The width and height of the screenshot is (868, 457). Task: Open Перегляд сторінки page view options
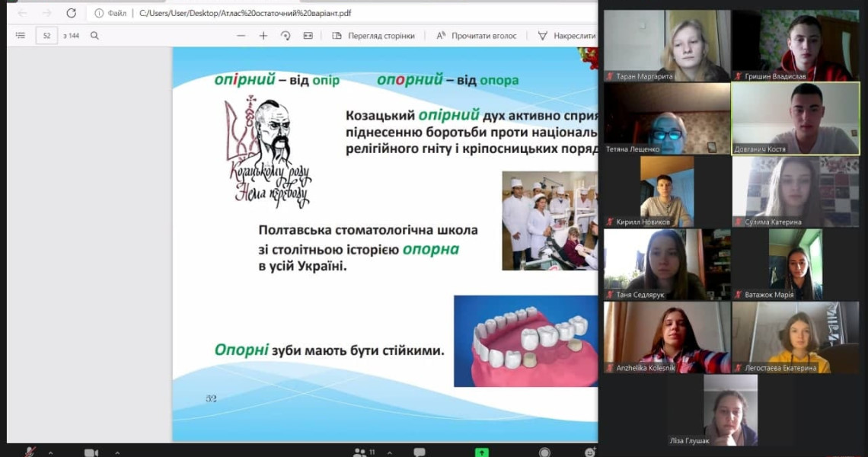(x=373, y=36)
